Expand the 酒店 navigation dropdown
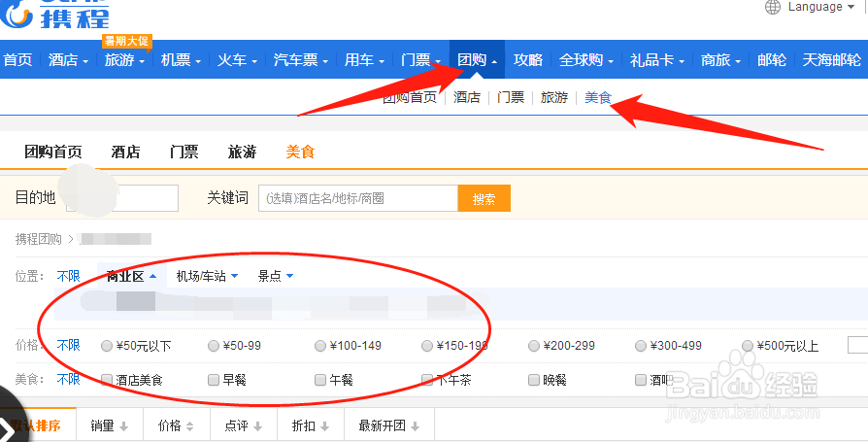868x442 pixels. click(x=68, y=60)
